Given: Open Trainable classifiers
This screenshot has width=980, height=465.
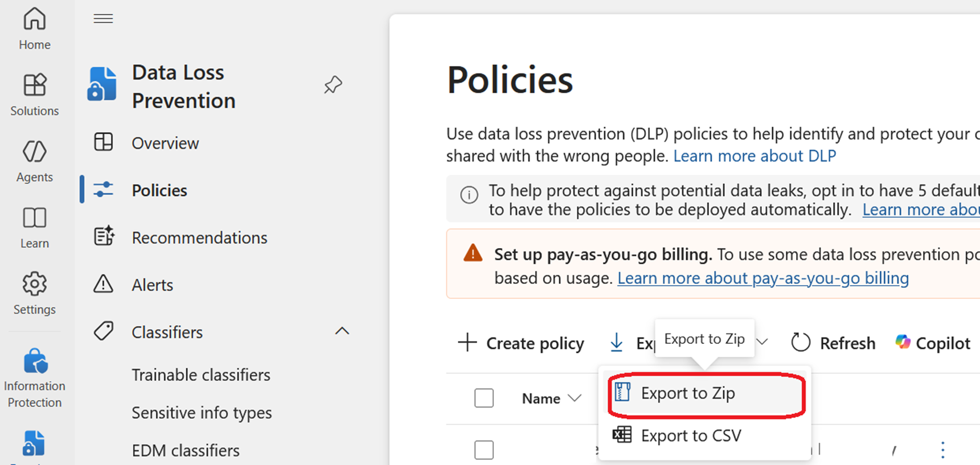Looking at the screenshot, I should pyautogui.click(x=201, y=375).
